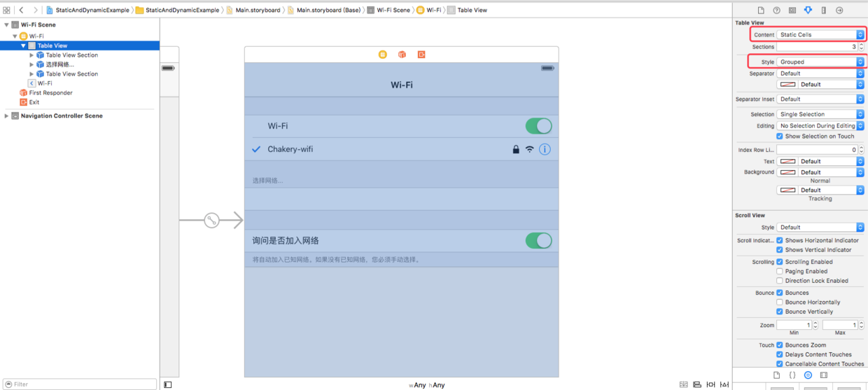
Task: Open the Attributes inspector tab
Action: click(x=808, y=11)
